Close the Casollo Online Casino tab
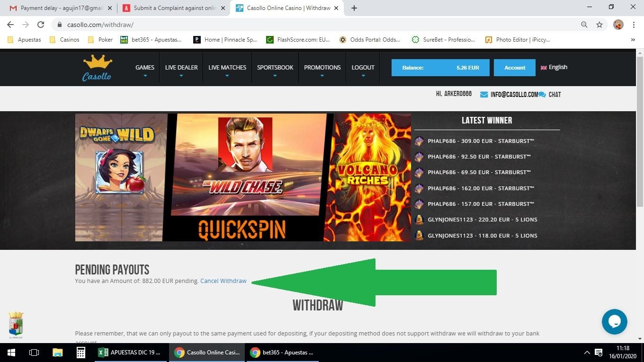The height and width of the screenshot is (362, 644). (x=337, y=8)
